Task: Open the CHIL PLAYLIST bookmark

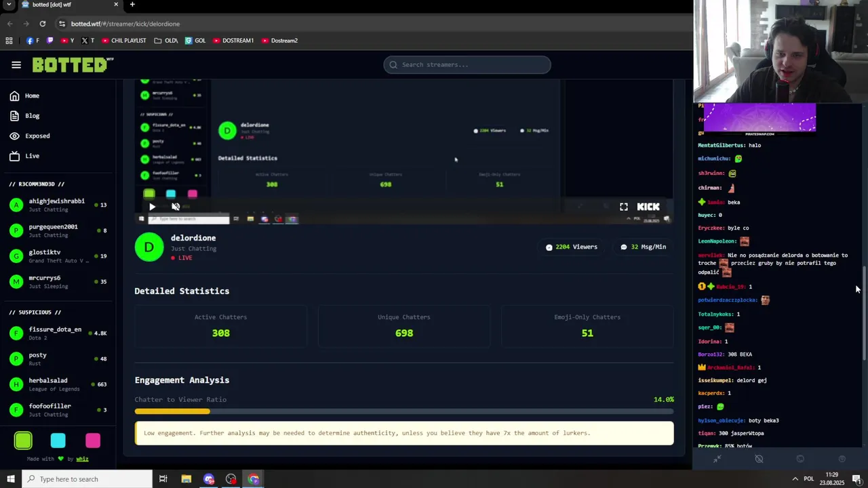Action: pyautogui.click(x=124, y=41)
